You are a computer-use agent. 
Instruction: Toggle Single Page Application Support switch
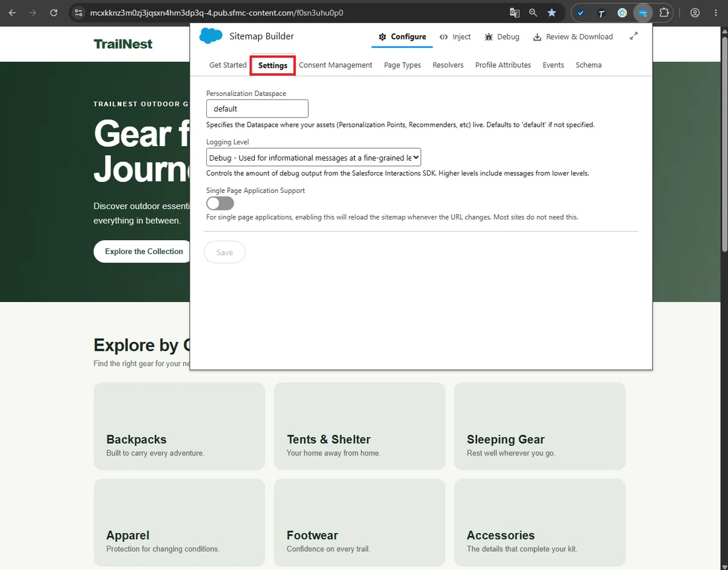pos(220,203)
